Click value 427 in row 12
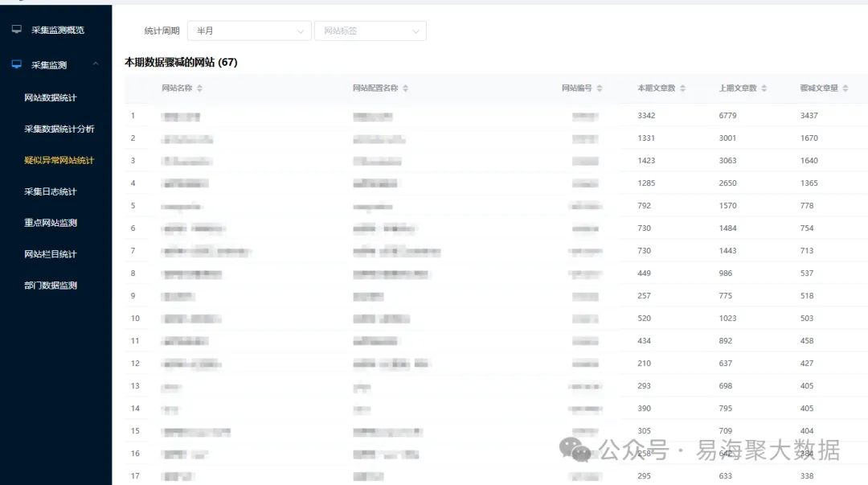 807,363
